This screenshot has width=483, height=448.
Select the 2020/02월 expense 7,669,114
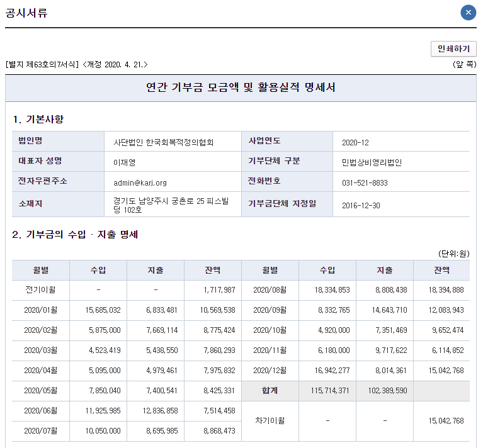[x=162, y=330]
